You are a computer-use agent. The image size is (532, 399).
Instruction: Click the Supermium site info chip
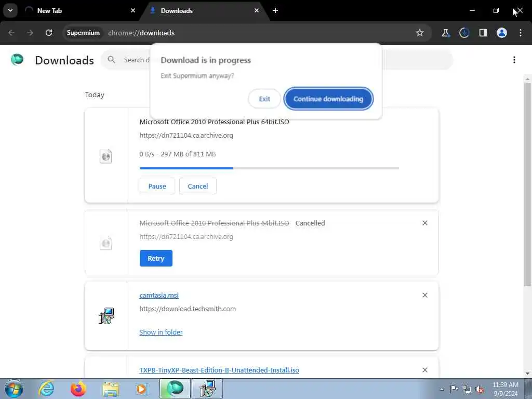pyautogui.click(x=83, y=33)
